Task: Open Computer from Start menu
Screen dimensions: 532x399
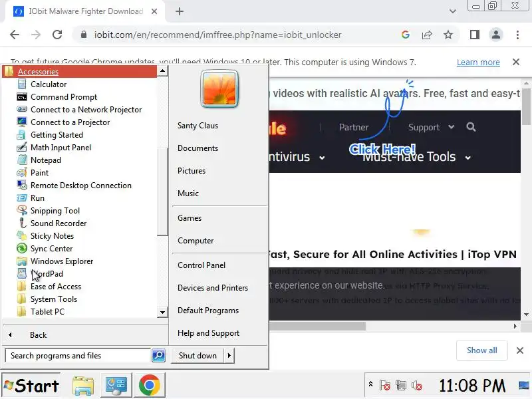Action: point(196,241)
